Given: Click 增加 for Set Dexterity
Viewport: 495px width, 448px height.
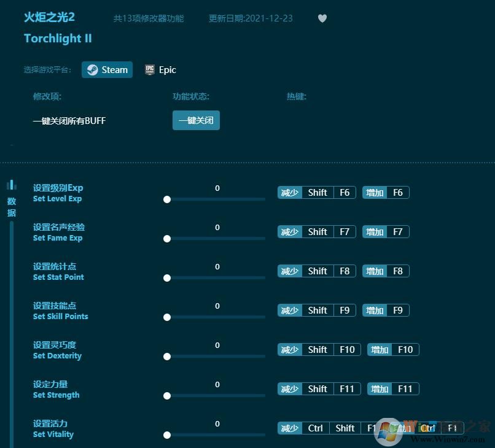Looking at the screenshot, I should tap(380, 350).
